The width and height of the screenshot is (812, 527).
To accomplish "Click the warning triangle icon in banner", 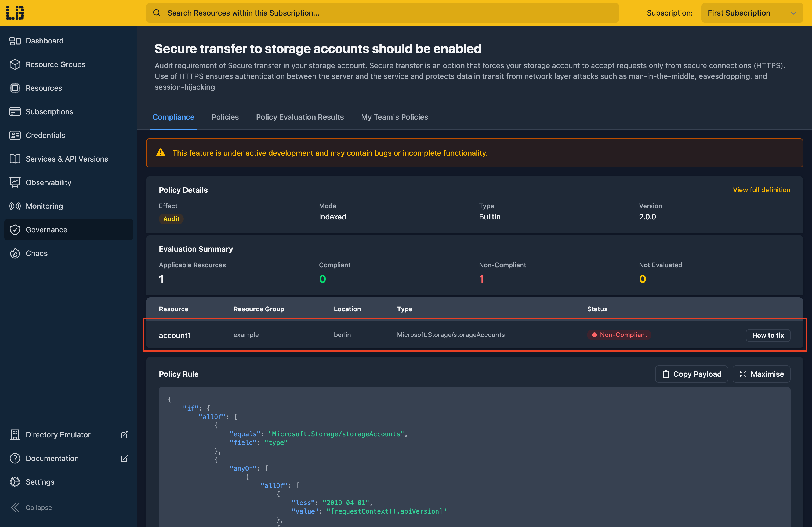I will tap(160, 153).
